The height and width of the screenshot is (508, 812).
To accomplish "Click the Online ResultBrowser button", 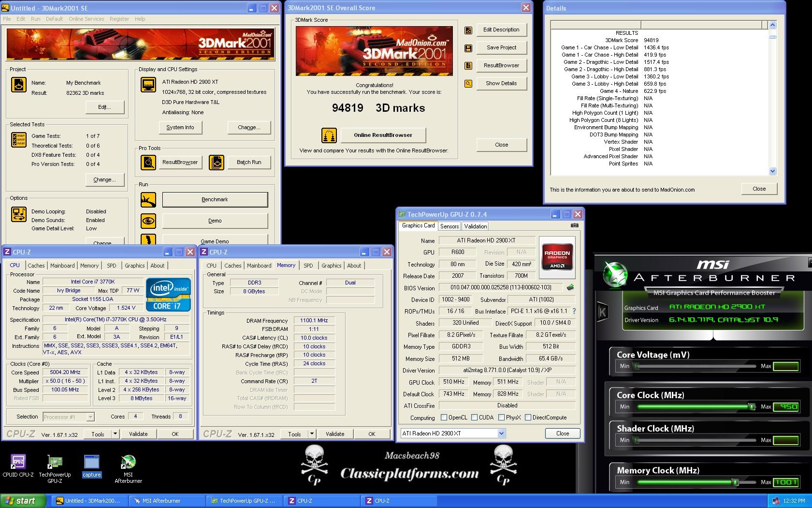I will pos(383,135).
